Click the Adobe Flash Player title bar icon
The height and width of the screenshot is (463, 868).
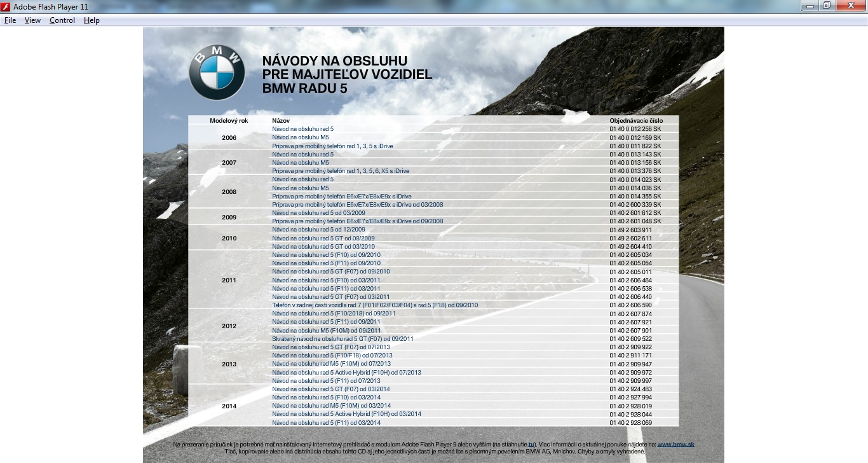coord(6,6)
